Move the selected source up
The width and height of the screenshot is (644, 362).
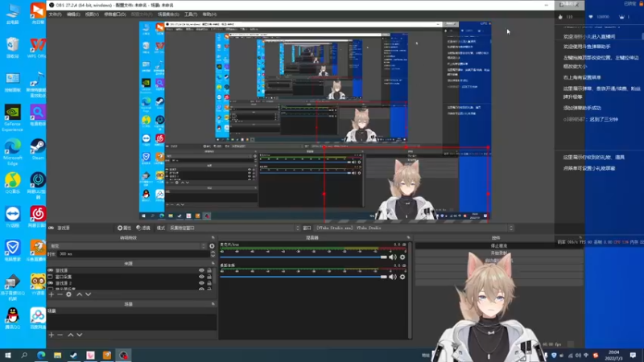pyautogui.click(x=79, y=294)
